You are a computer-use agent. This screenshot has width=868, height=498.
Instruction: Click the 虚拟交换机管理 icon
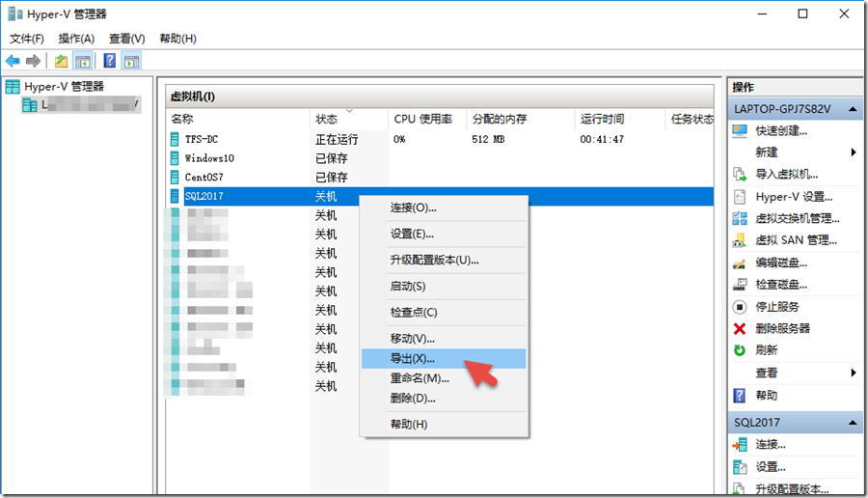(740, 218)
